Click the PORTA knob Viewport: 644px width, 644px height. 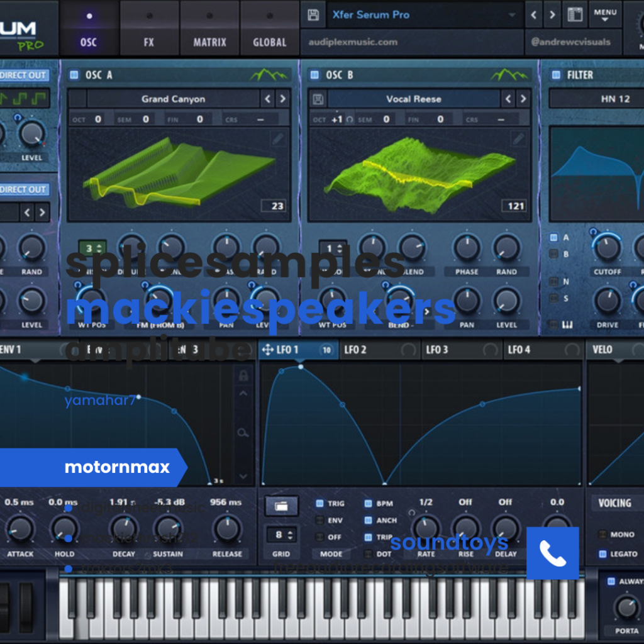pyautogui.click(x=627, y=608)
